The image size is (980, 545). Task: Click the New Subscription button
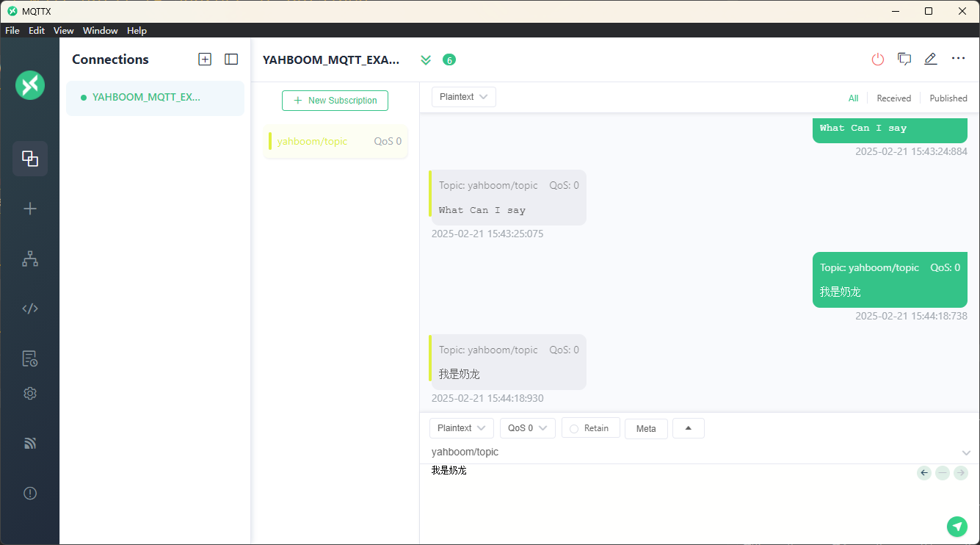coord(335,101)
